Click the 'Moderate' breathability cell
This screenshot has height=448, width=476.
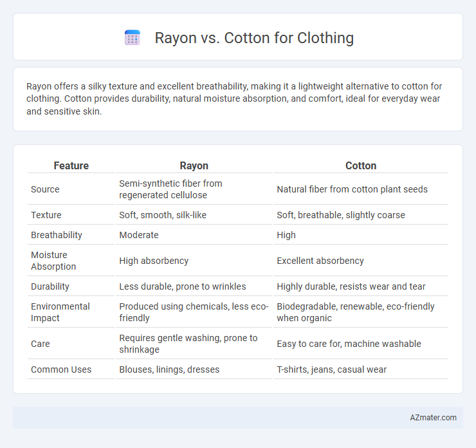194,235
